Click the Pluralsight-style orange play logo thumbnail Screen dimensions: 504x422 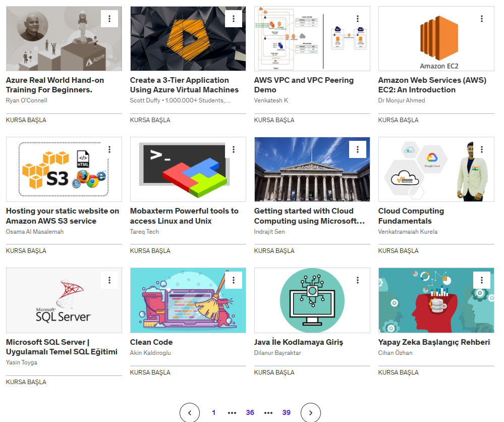point(188,38)
